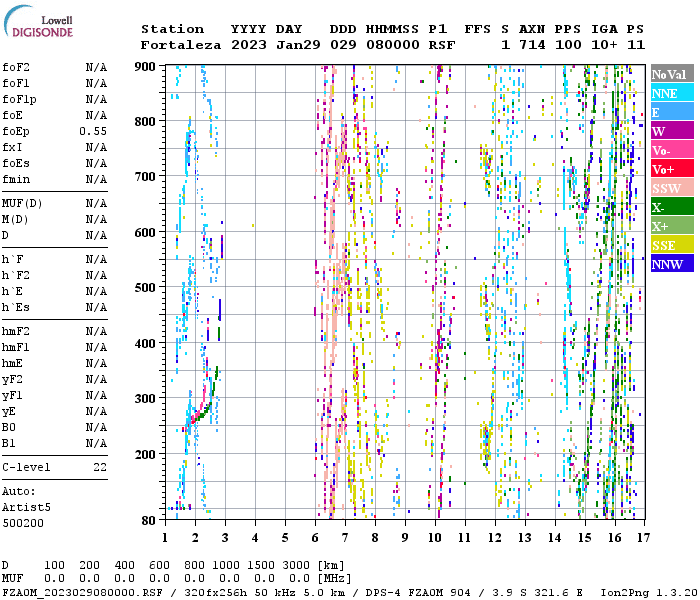Click the Ion2Png 1.3.20 version text
The width and height of the screenshot is (700, 600).
pyautogui.click(x=650, y=592)
